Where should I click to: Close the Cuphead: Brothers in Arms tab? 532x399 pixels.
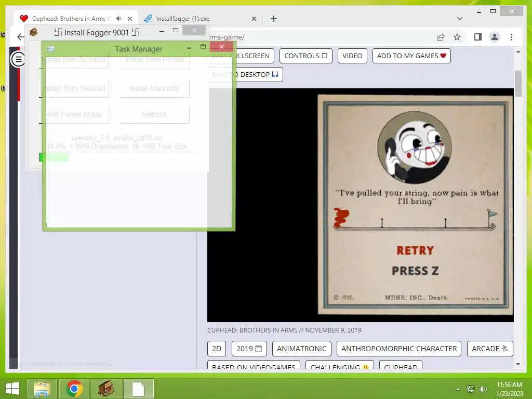(x=129, y=19)
